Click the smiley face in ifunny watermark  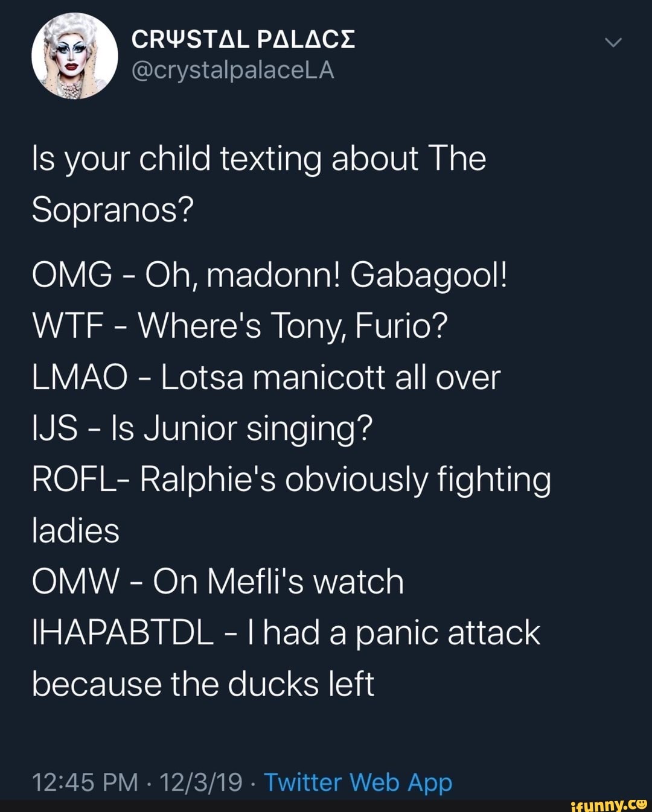[x=641, y=803]
